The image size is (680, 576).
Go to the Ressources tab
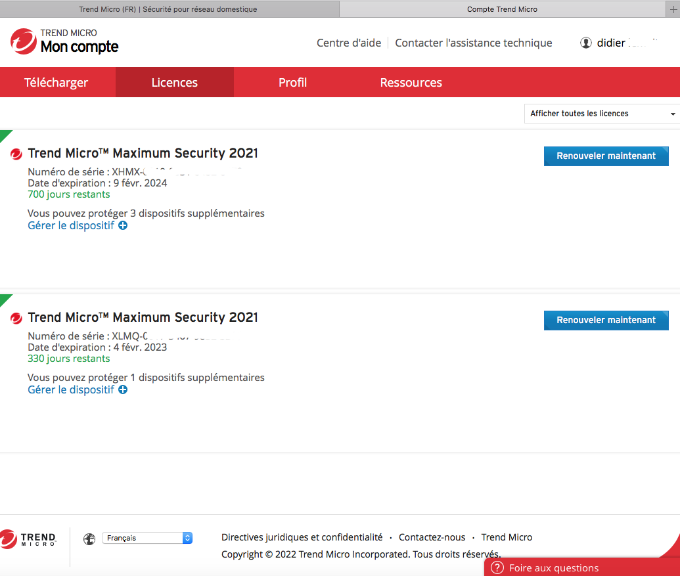(411, 82)
